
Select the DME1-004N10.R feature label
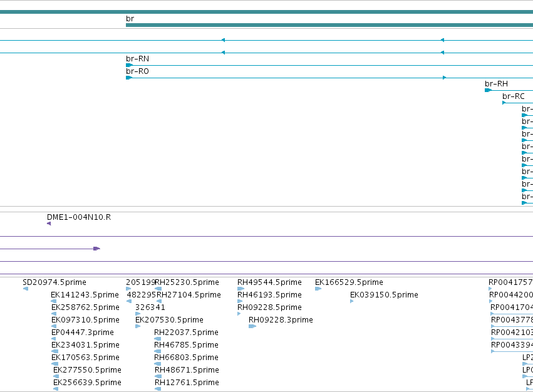point(79,217)
